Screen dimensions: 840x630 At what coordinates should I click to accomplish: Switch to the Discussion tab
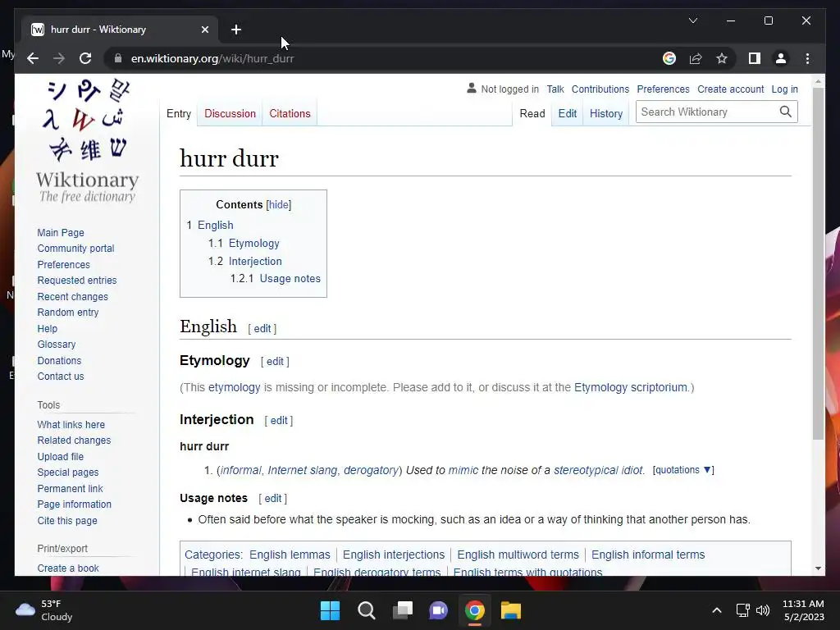tap(230, 113)
